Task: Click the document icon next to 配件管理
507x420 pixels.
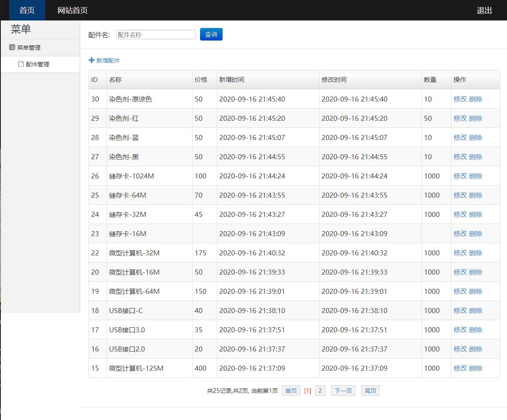Action: [x=21, y=64]
